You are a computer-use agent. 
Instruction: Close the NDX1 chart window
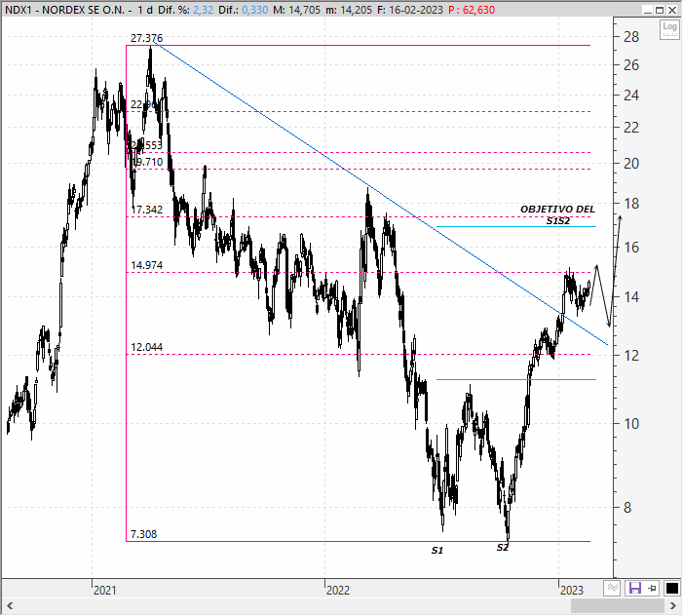click(x=672, y=10)
